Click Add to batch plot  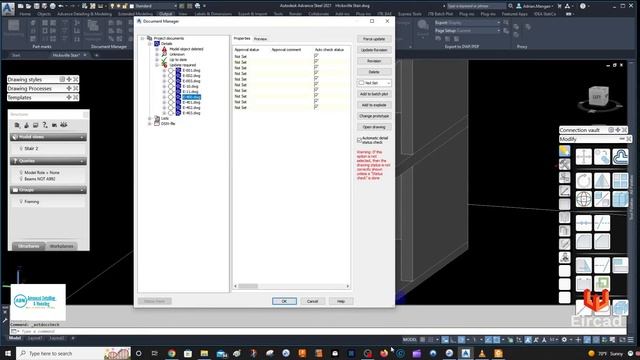(x=374, y=94)
